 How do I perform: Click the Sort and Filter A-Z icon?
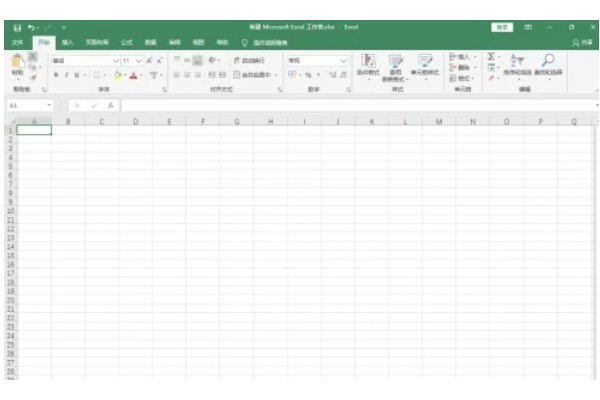coord(517,60)
